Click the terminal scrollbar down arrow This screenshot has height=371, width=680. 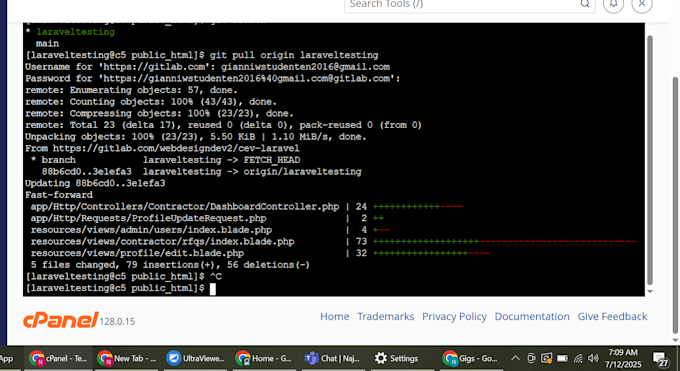649,292
